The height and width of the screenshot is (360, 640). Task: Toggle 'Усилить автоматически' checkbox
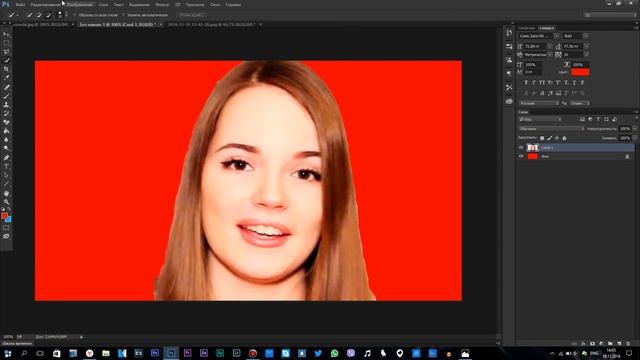coord(124,15)
